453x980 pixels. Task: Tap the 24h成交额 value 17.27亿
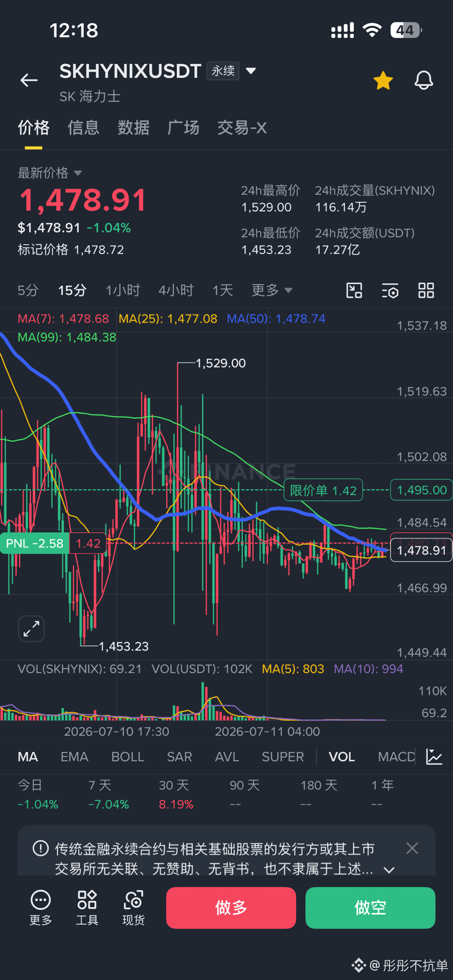(338, 250)
